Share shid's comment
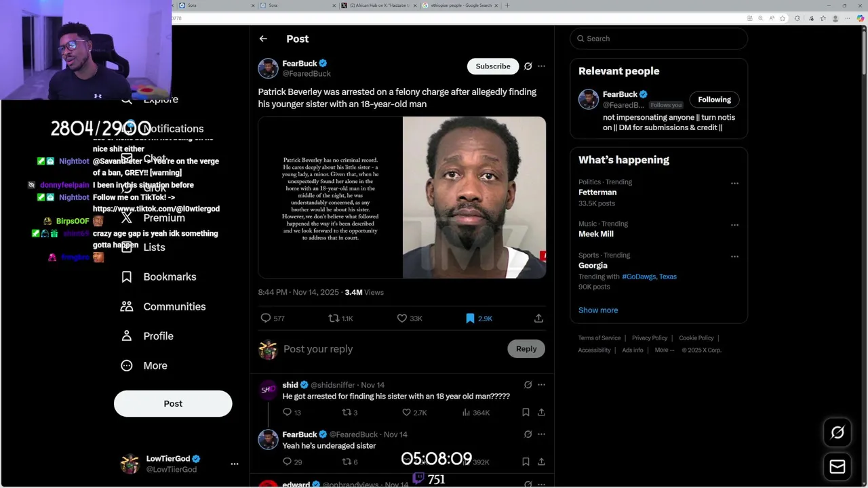 541,412
